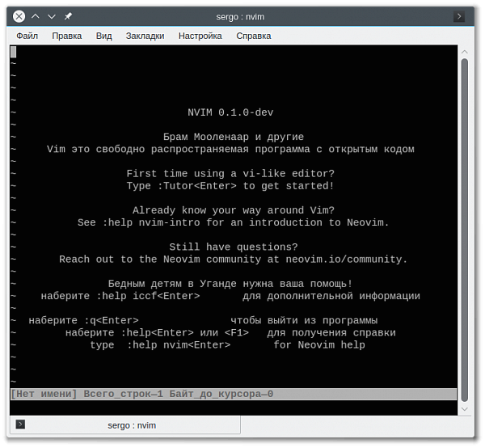Click the 'Already know your way around Vim?' line
Image resolution: width=485 pixels, height=448 pixels.
(x=234, y=210)
